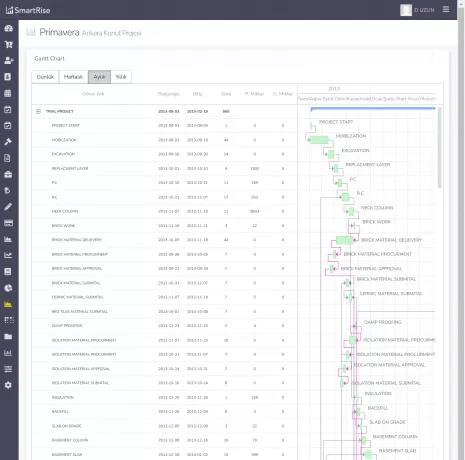
Task: Select the MOBILIZATION task row
Action: [x=165, y=140]
